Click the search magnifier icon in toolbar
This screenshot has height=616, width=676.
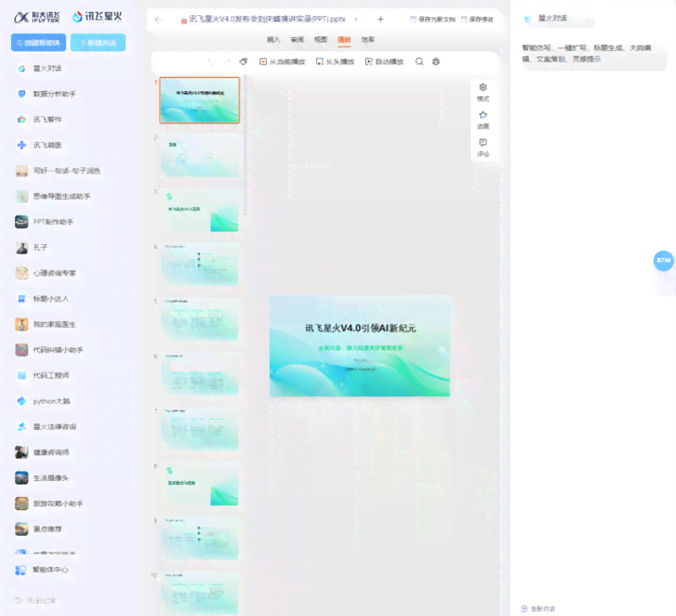click(x=419, y=62)
